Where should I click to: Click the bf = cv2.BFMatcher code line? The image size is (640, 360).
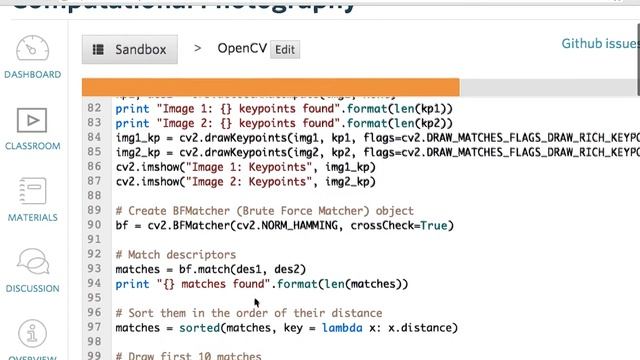pos(284,225)
